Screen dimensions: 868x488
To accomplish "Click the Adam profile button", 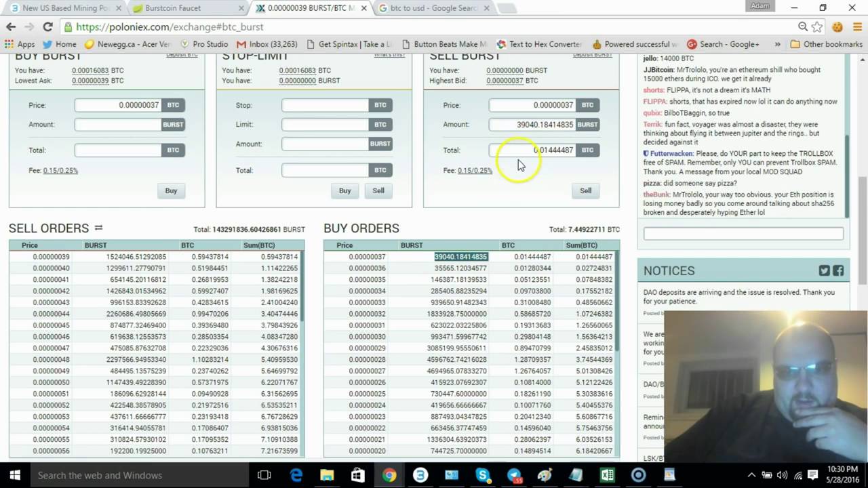I will (760, 6).
